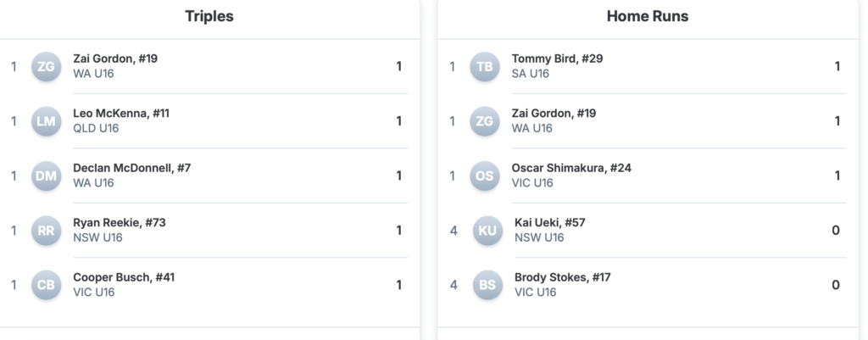Click the CB avatar icon

click(46, 285)
